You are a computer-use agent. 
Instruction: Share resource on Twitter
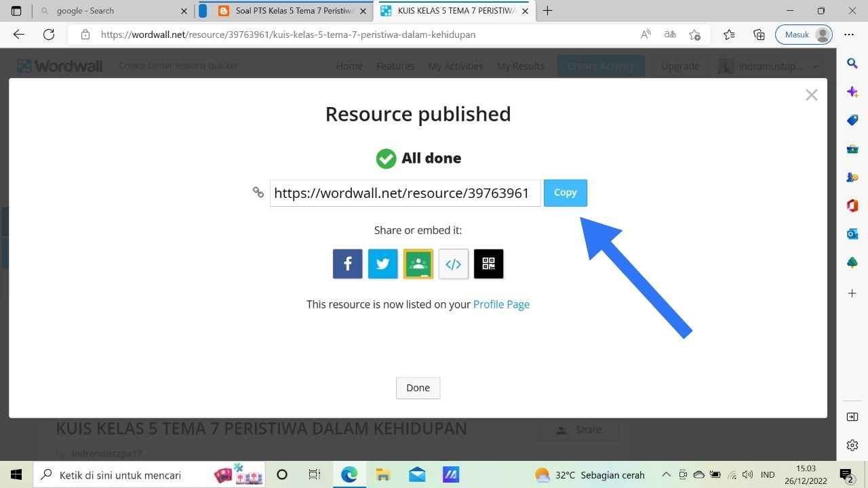tap(382, 264)
